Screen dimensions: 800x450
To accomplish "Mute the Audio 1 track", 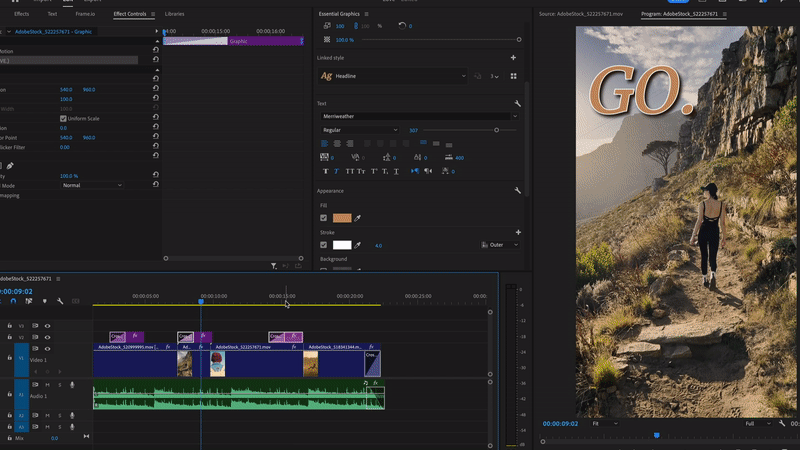I will [47, 385].
